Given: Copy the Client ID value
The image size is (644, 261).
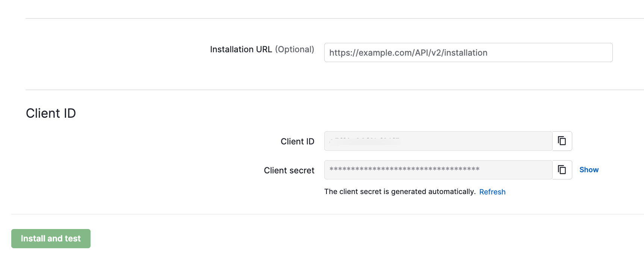Looking at the screenshot, I should (x=562, y=141).
